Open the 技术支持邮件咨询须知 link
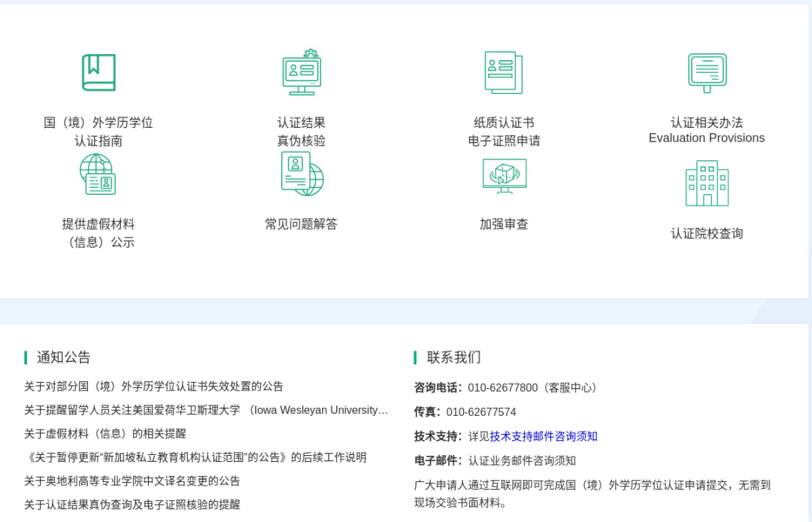This screenshot has height=522, width=812. click(544, 436)
